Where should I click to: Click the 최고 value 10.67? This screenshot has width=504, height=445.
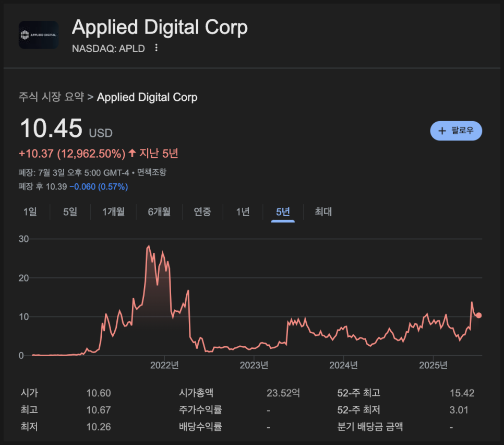pos(99,410)
